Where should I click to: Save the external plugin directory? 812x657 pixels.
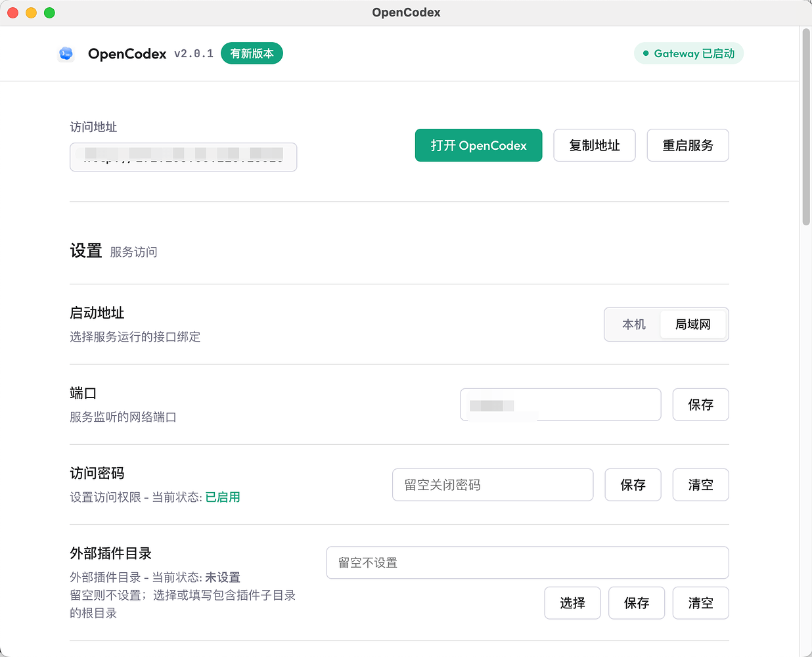[637, 603]
